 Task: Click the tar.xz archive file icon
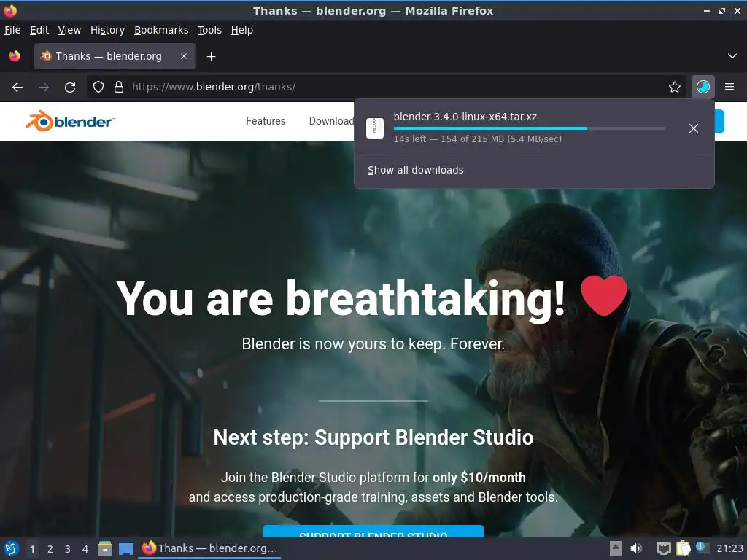pyautogui.click(x=375, y=128)
